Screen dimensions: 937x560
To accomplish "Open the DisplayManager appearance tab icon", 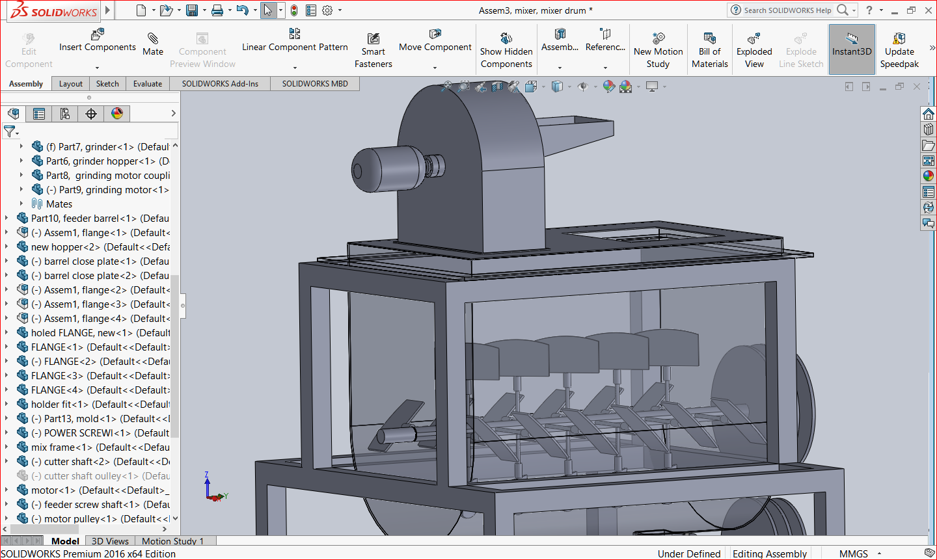I will coord(117,114).
